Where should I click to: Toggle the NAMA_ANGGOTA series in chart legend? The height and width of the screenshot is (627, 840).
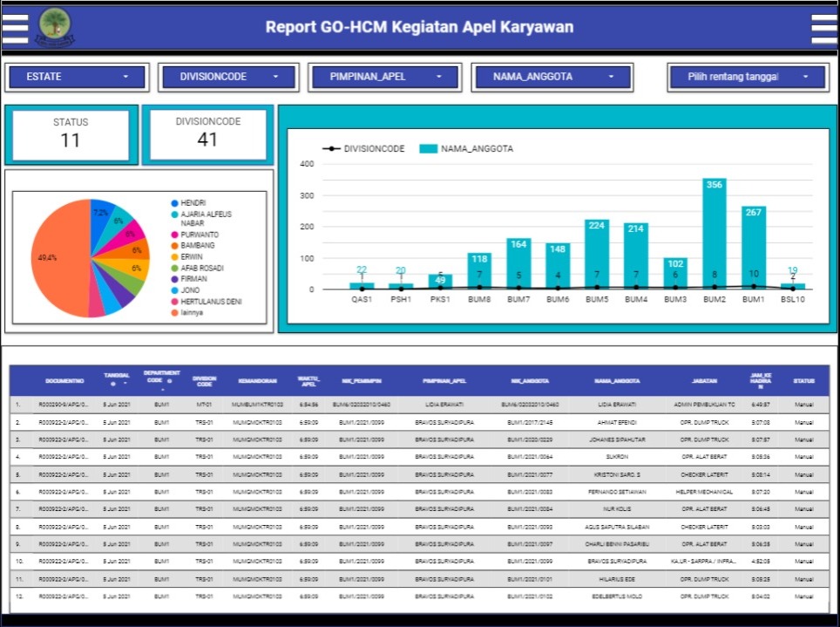tap(466, 149)
